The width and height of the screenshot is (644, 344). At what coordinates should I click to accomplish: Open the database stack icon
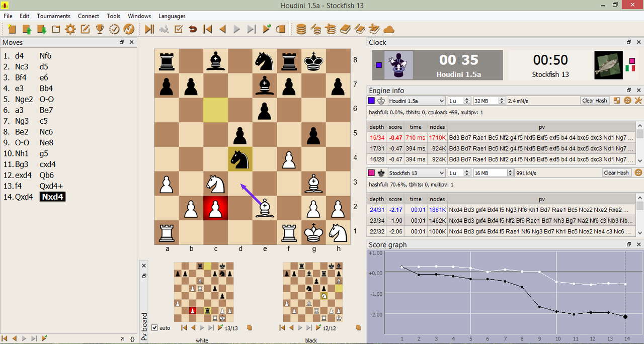point(301,29)
